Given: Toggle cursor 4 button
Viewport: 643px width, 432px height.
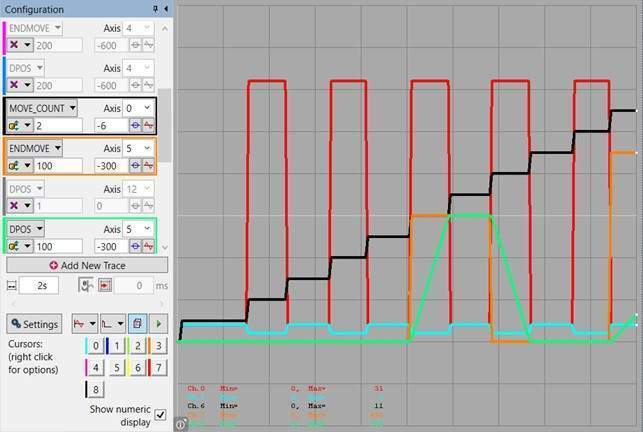Looking at the screenshot, I should click(94, 367).
